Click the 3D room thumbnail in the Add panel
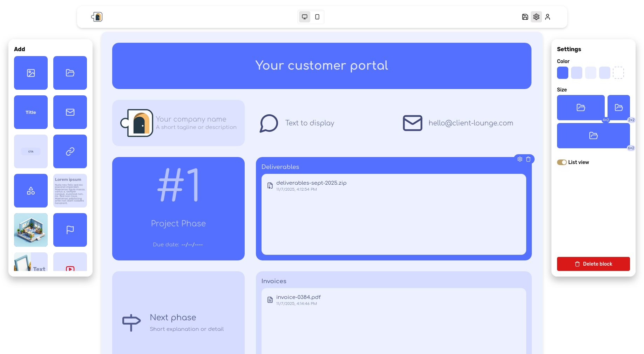The height and width of the screenshot is (354, 644). 31,230
